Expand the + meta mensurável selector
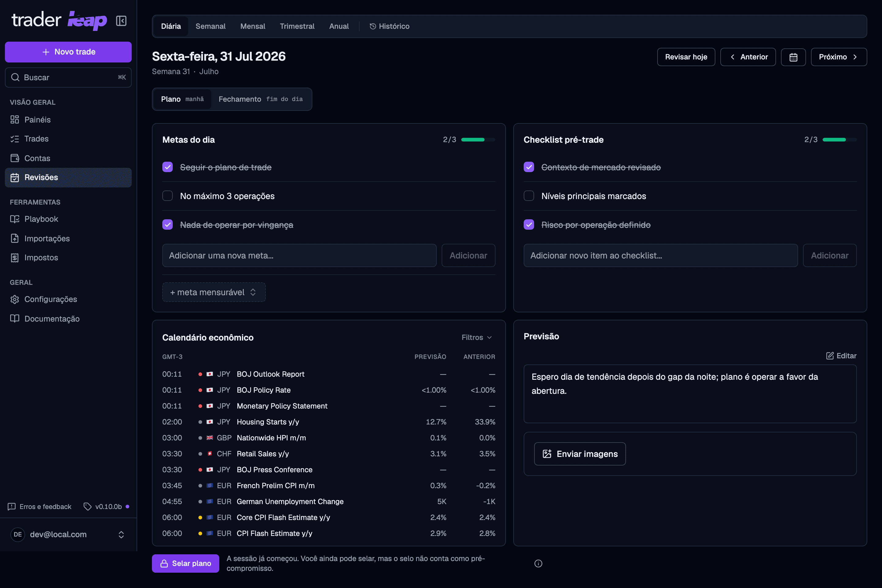882x588 pixels. 214,292
